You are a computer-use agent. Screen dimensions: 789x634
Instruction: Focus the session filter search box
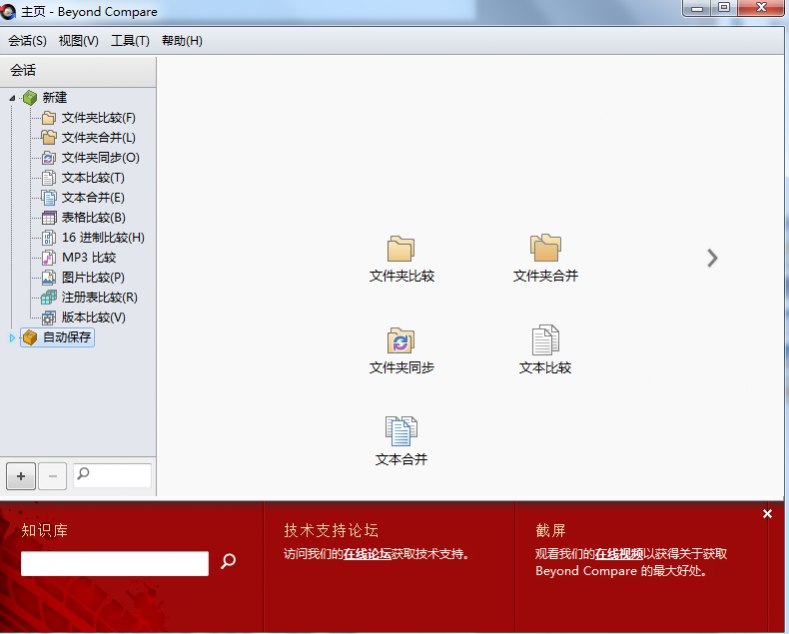pyautogui.click(x=112, y=476)
